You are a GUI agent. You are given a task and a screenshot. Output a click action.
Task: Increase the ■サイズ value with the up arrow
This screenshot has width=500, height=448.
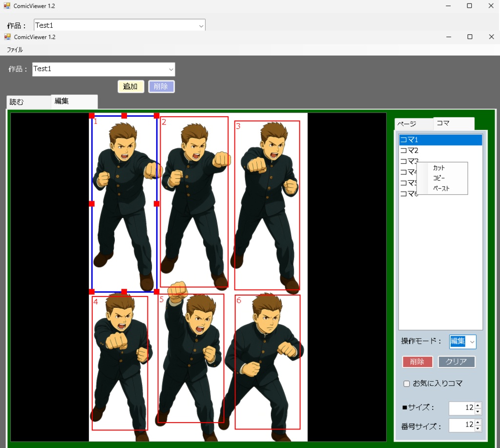point(478,405)
